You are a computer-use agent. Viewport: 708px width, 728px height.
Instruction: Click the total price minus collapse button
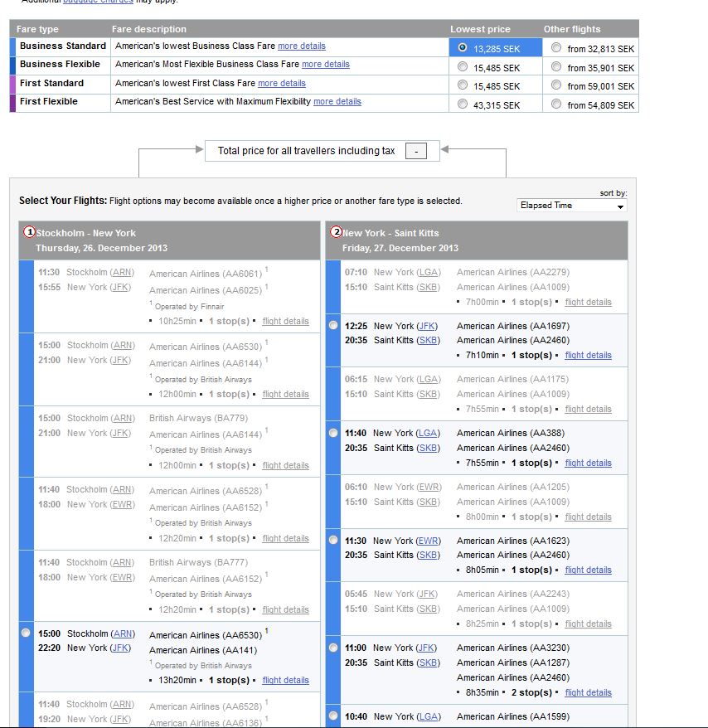pos(417,151)
